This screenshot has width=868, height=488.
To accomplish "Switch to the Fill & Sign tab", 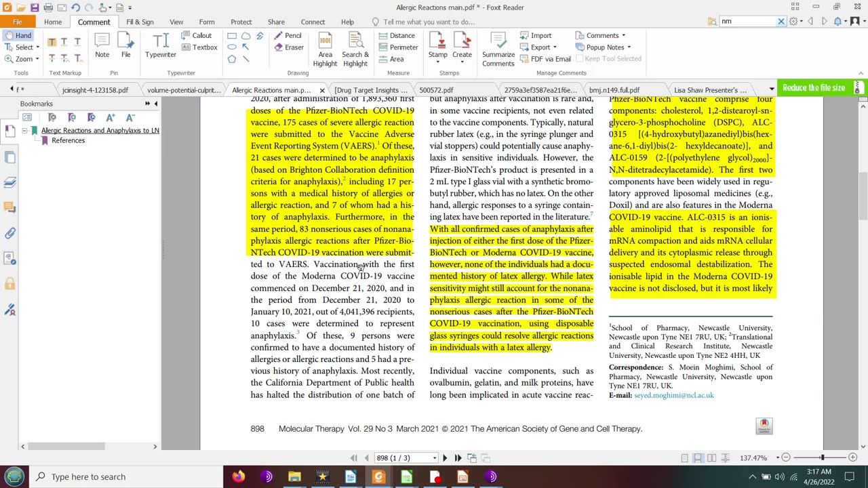I will 140,22.
